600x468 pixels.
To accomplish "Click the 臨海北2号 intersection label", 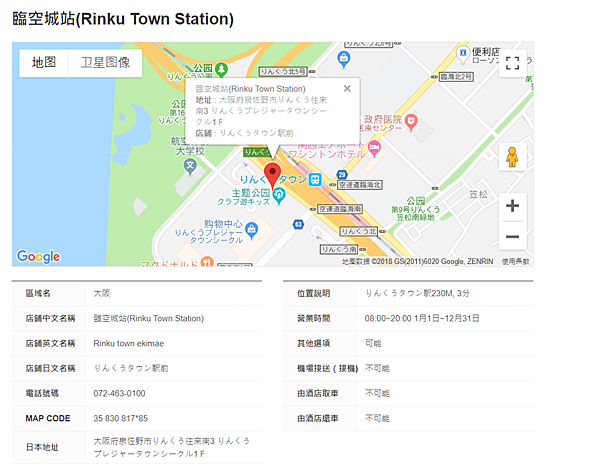I will [456, 77].
